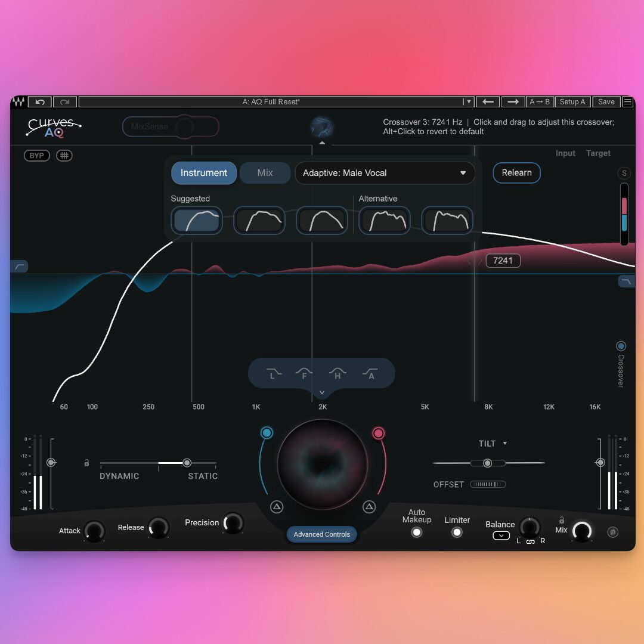Switch to the Mix tab

[265, 173]
